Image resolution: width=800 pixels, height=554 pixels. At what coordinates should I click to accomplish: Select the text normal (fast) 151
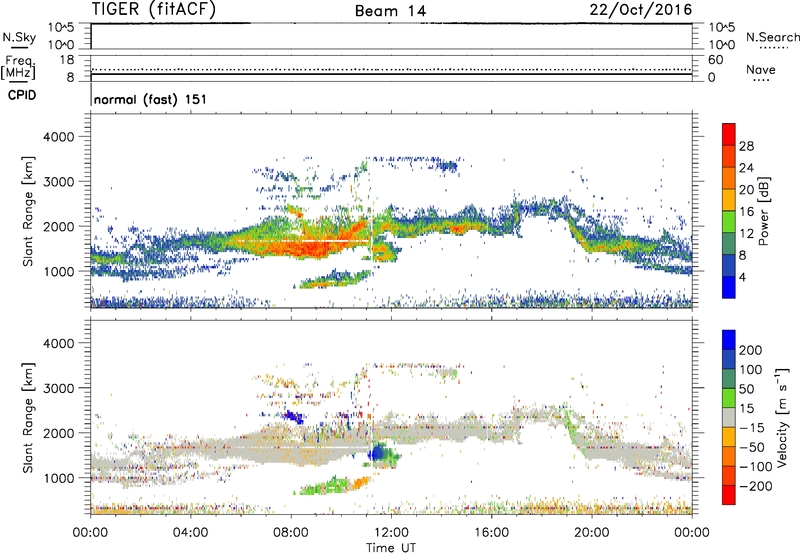[x=151, y=99]
